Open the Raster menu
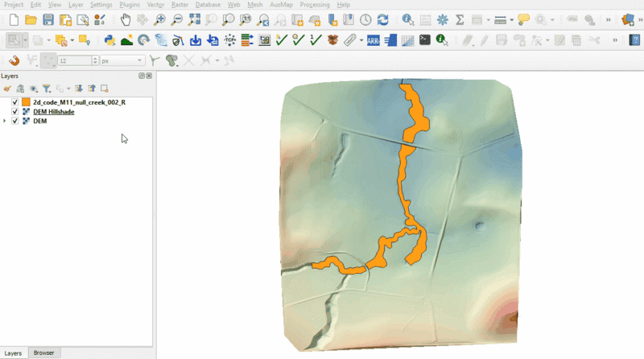The image size is (644, 359). pos(180,5)
